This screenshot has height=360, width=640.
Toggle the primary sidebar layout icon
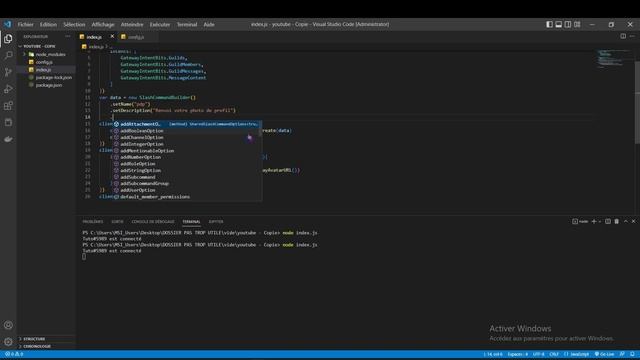click(x=549, y=24)
